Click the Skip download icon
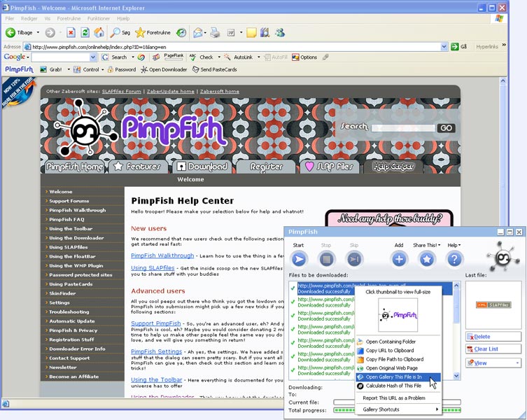The image size is (527, 420). 354,259
